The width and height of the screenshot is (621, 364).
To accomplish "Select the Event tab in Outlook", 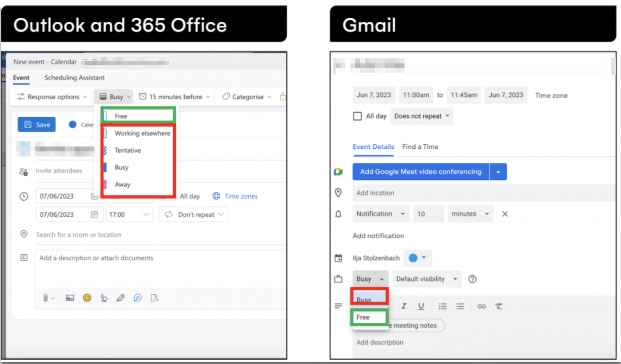I will 21,78.
